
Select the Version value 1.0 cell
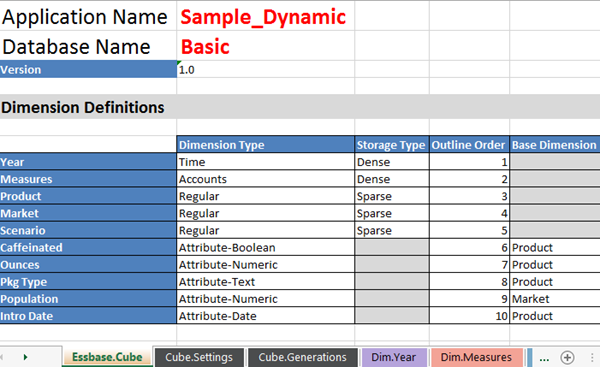pyautogui.click(x=266, y=70)
